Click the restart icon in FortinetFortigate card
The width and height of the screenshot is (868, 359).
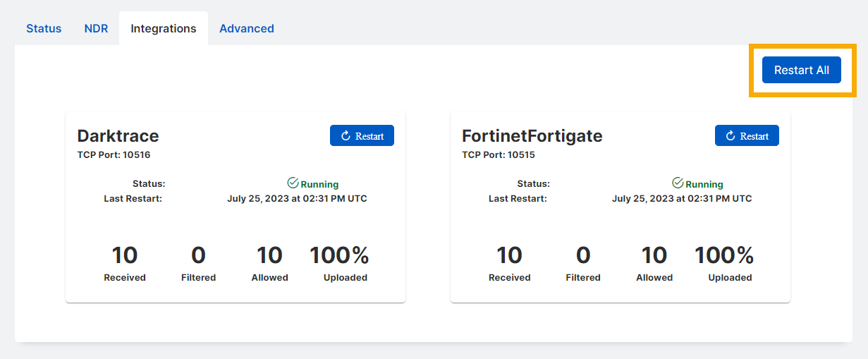click(x=731, y=136)
